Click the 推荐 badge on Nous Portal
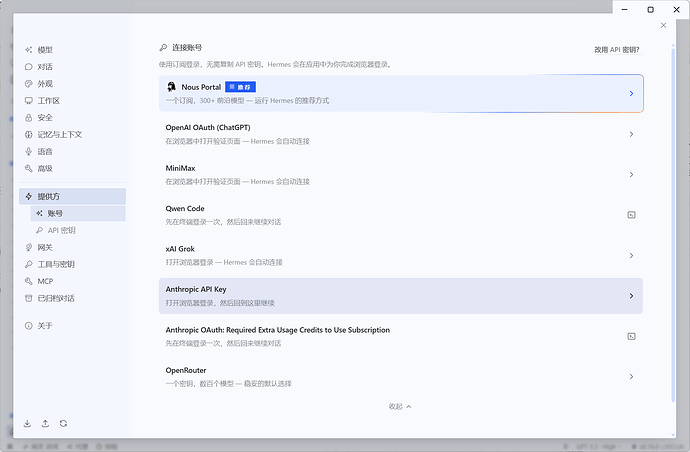 (240, 87)
